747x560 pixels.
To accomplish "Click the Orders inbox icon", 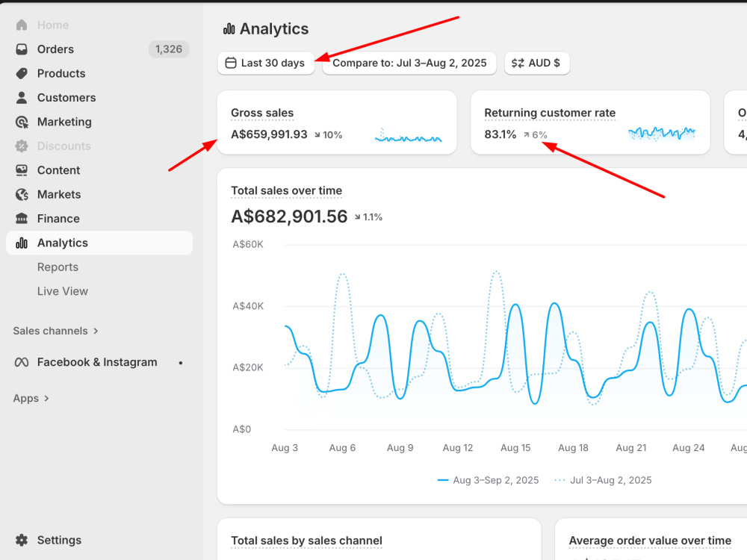I will tap(22, 49).
